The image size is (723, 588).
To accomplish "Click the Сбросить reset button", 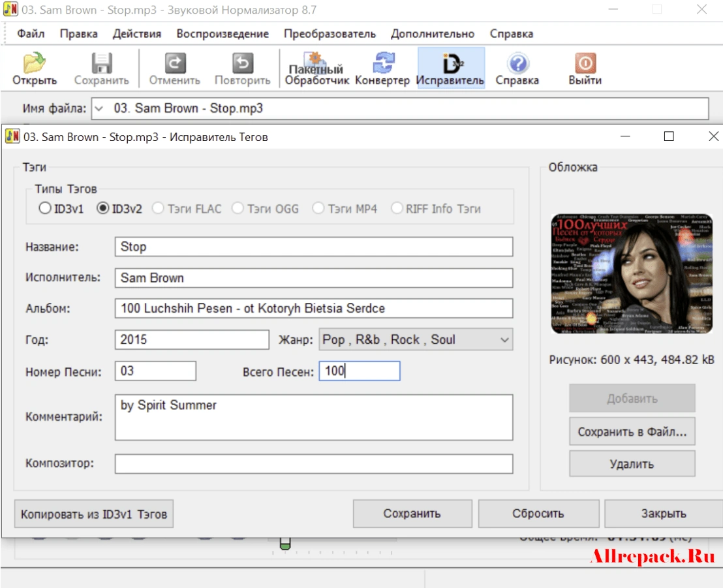I will pyautogui.click(x=538, y=514).
